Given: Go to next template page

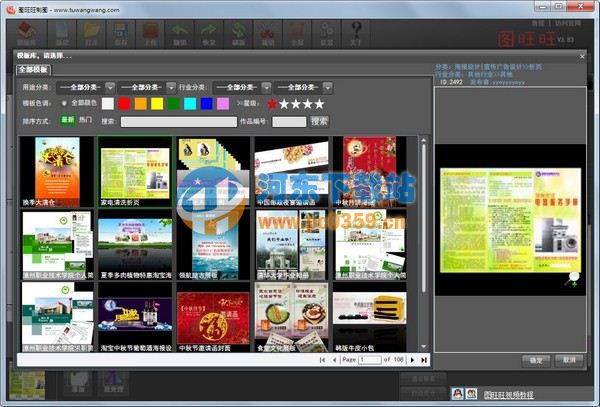Looking at the screenshot, I should (x=412, y=360).
